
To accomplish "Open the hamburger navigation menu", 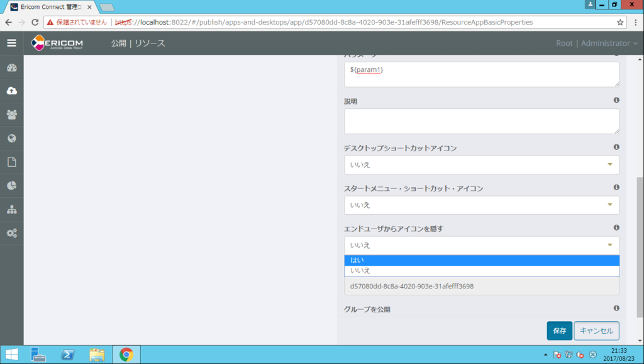I will pyautogui.click(x=11, y=43).
